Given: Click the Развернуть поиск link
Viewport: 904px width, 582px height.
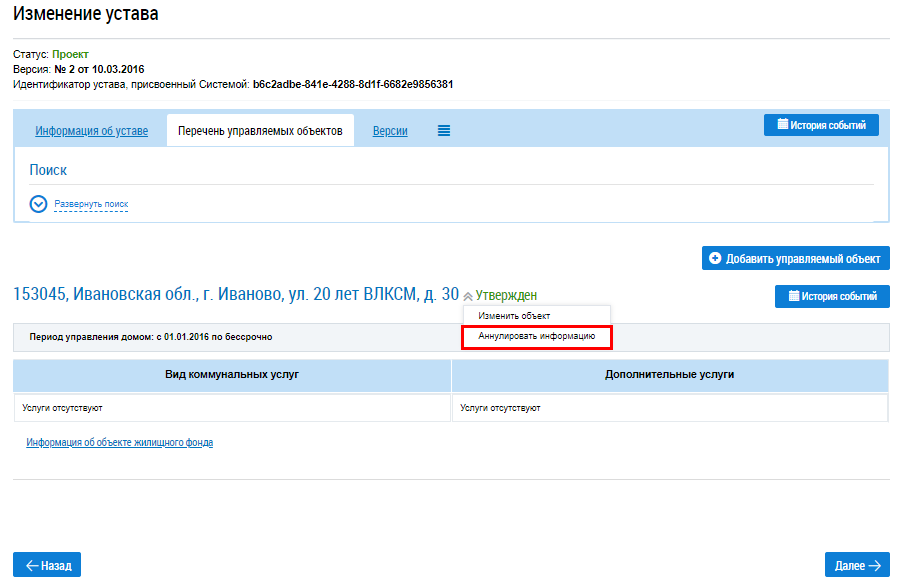Looking at the screenshot, I should 91,204.
